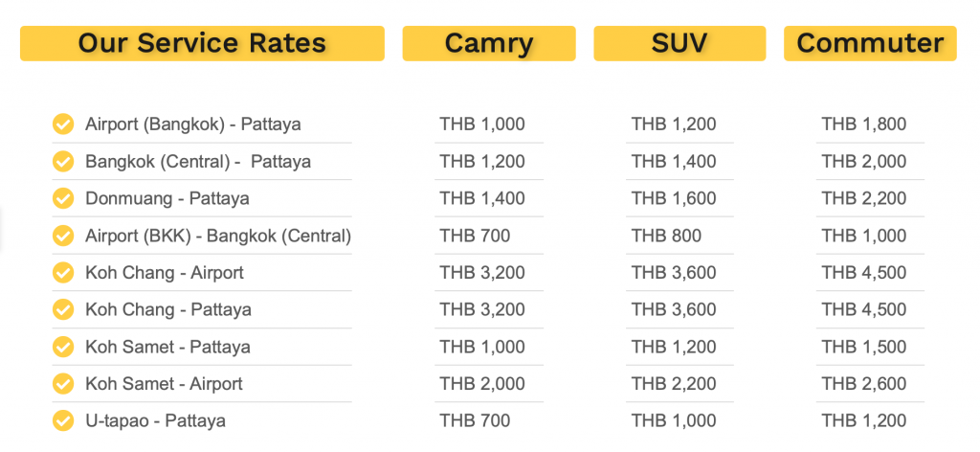Click the Our Service Rates heading

[x=202, y=43]
